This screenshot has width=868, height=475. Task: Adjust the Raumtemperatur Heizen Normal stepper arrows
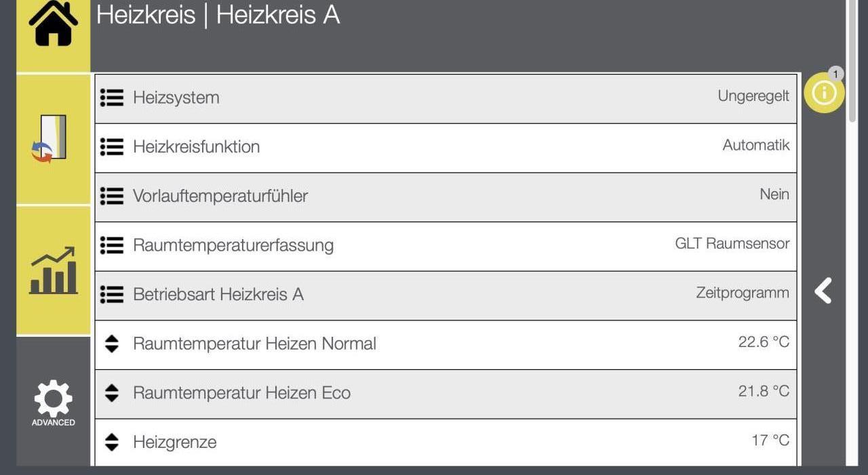[x=112, y=344]
